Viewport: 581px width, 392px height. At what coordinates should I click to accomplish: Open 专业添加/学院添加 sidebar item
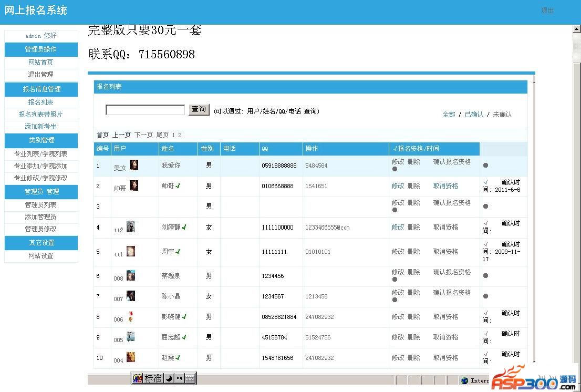[x=41, y=166]
